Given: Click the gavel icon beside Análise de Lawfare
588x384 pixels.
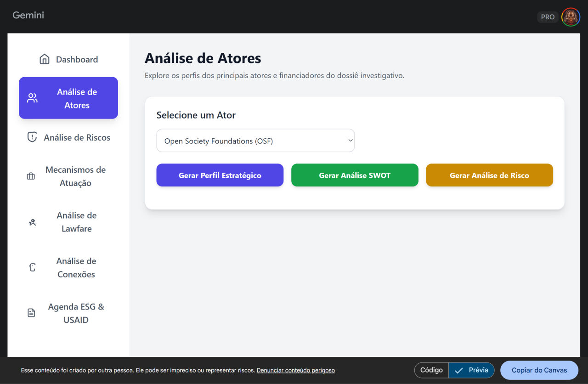Looking at the screenshot, I should click(x=32, y=222).
